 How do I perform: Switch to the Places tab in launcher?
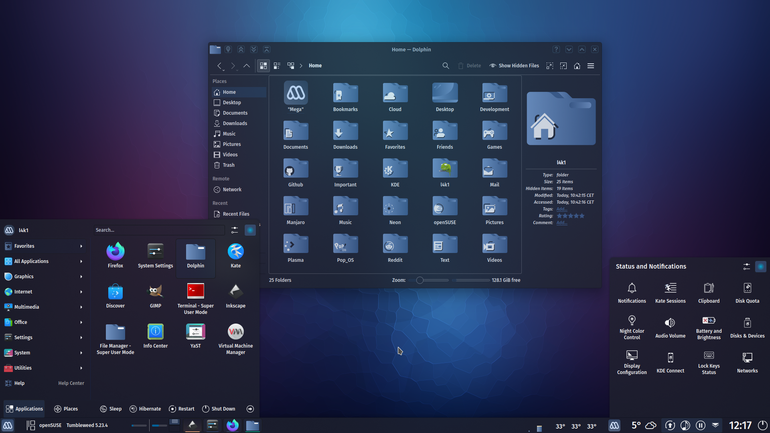coord(66,408)
